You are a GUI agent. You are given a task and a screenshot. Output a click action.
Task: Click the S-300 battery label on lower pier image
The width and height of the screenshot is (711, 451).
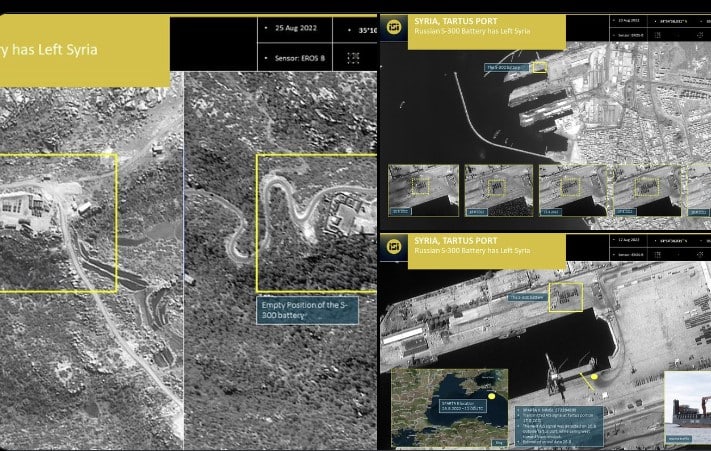click(526, 298)
